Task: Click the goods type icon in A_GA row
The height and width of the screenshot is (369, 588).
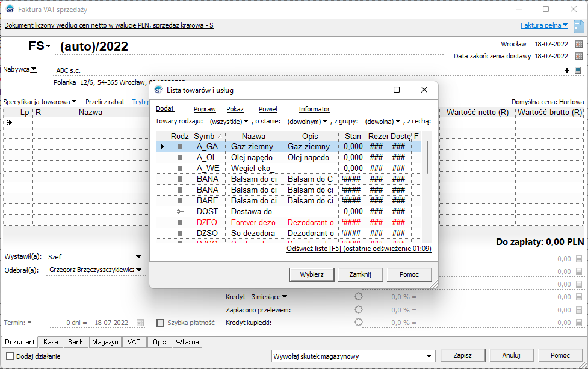Action: point(179,146)
